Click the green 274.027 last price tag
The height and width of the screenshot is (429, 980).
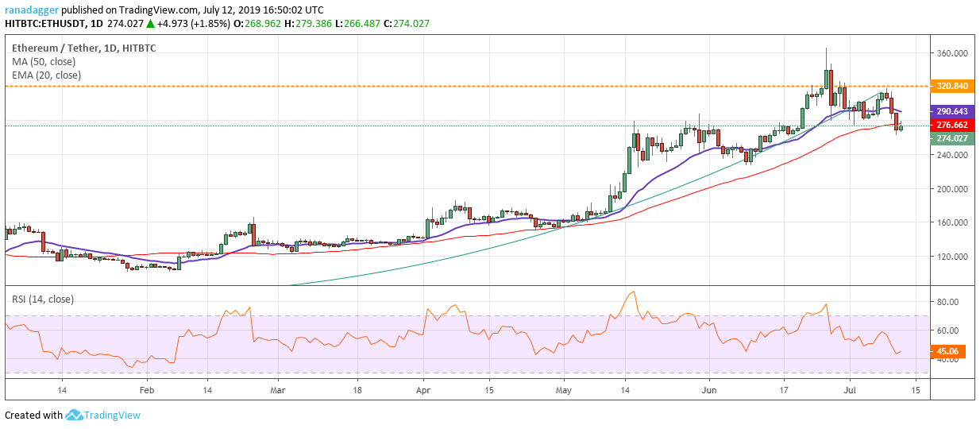pos(951,138)
